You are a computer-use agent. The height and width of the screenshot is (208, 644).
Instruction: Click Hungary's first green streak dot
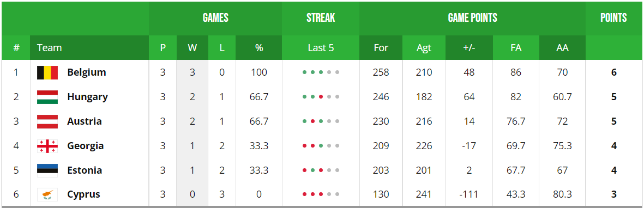304,97
